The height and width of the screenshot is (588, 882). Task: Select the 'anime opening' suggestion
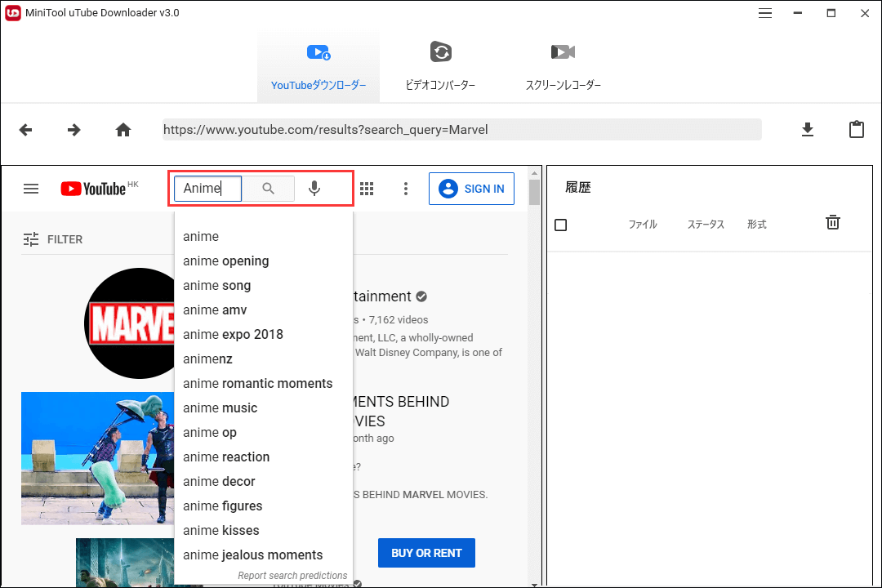coord(263,261)
